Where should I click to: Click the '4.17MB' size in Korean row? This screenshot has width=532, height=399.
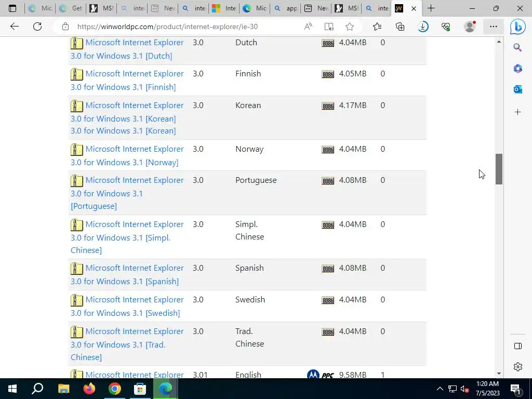coord(353,105)
